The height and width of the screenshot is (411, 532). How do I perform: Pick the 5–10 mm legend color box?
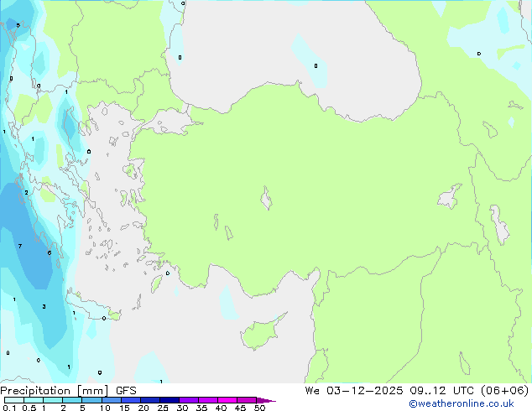(x=91, y=400)
